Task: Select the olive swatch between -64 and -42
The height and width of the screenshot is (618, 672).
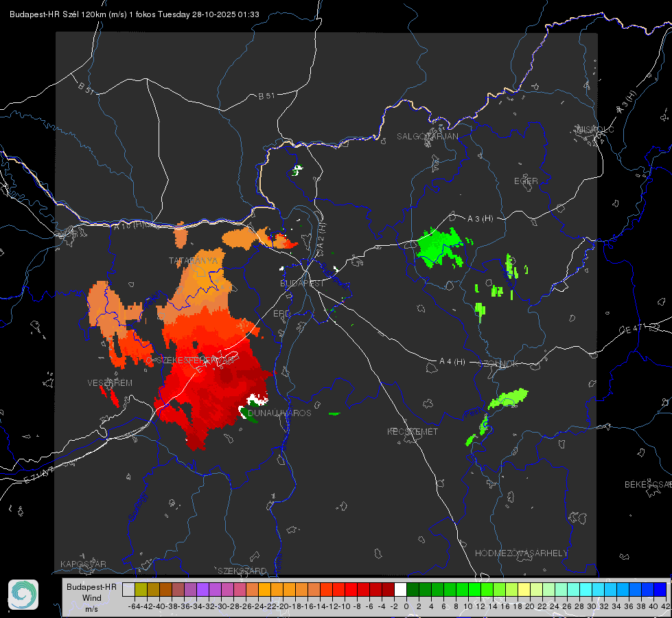Action: point(141,589)
